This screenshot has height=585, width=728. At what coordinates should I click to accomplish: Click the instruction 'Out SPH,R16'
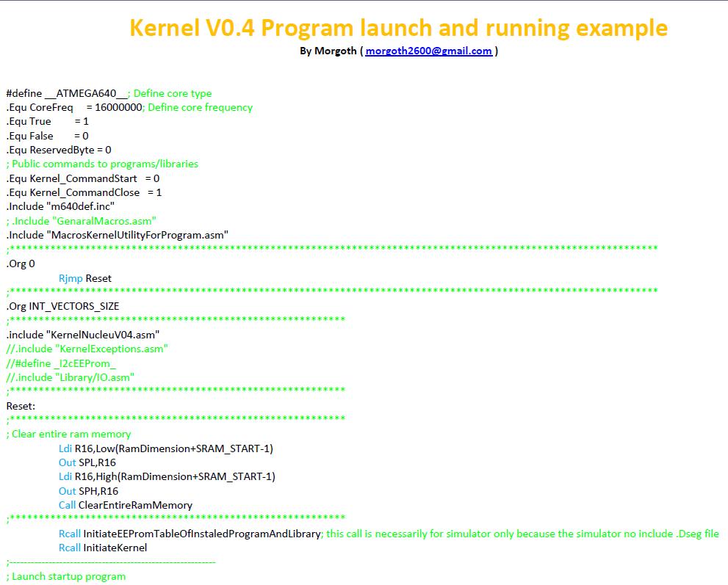[x=88, y=491]
